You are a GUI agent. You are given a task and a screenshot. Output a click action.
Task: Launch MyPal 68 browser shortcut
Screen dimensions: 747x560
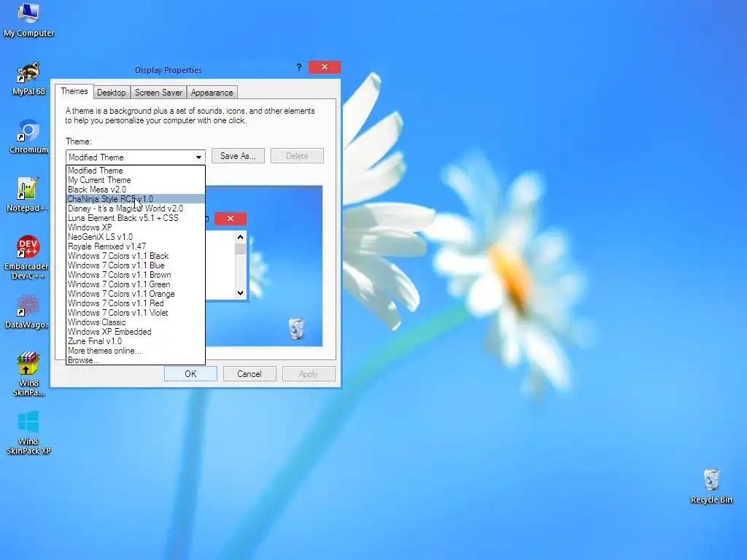coord(28,79)
